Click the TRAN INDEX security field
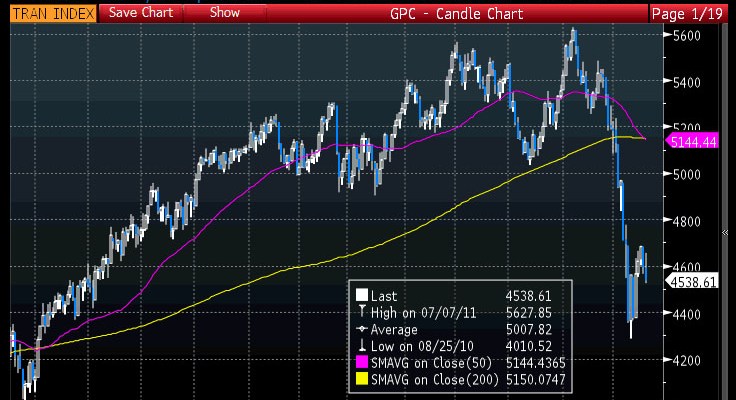Viewport: 736px width, 400px height. (x=54, y=13)
